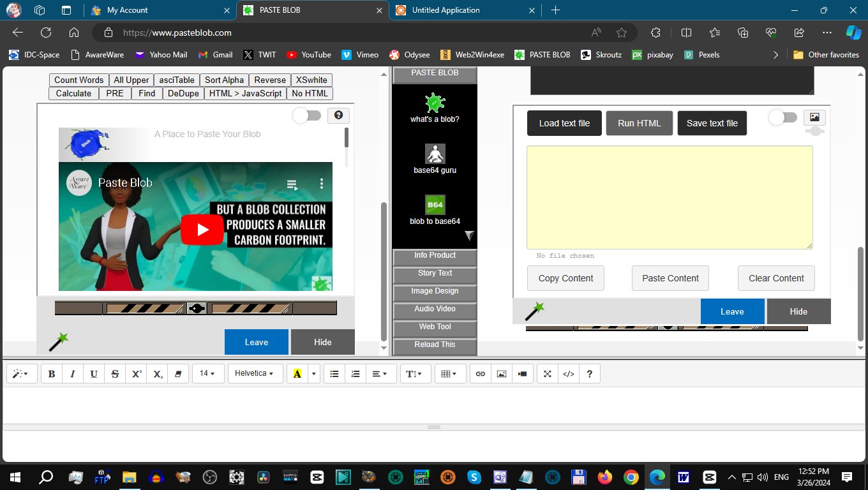Play the Paste Blob YouTube video
This screenshot has width=868, height=490.
coord(202,230)
